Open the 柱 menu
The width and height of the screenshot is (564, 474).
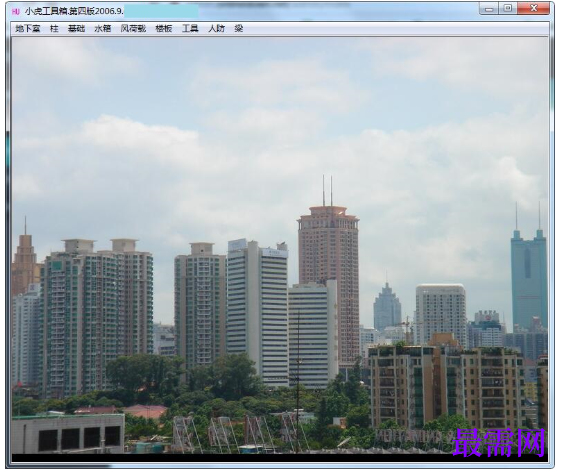click(54, 29)
